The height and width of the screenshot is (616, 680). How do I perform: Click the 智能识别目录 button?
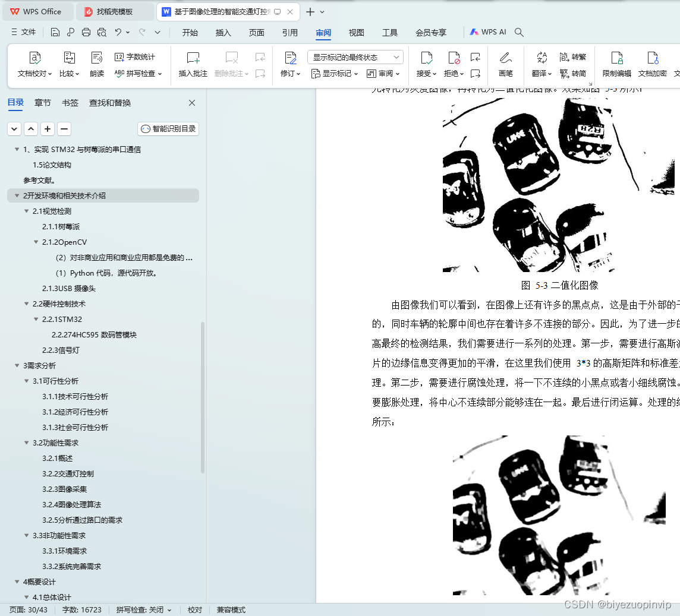(x=168, y=129)
